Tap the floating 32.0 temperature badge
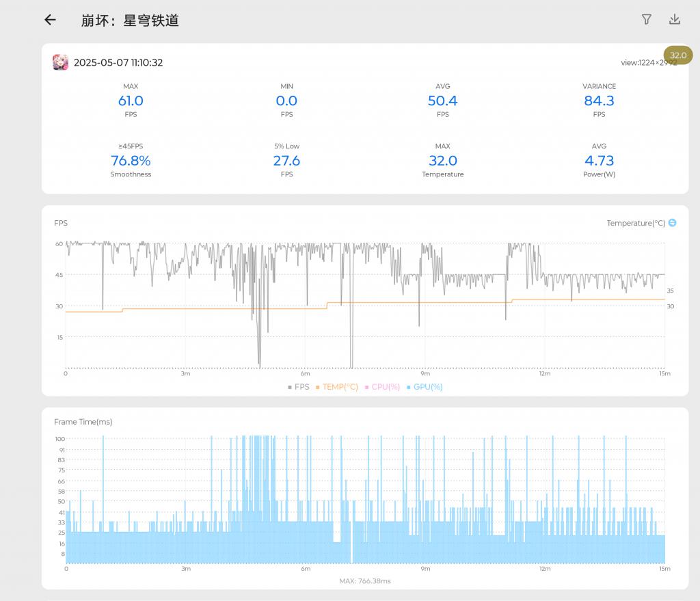 click(678, 55)
